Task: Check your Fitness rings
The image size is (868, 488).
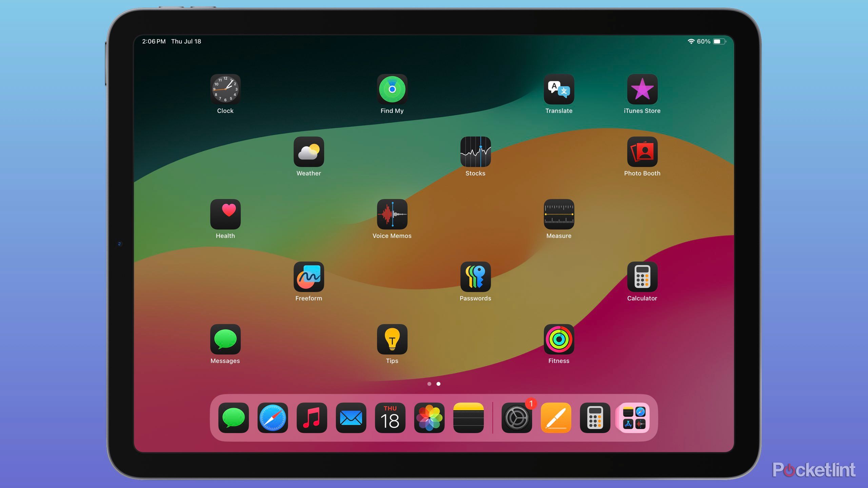Action: [x=558, y=339]
